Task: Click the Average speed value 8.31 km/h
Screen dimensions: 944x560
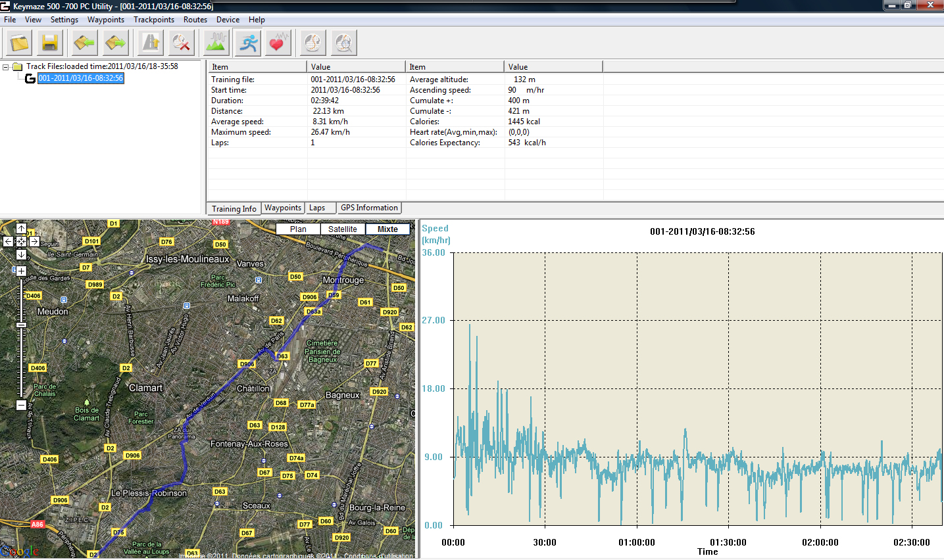Action: click(330, 122)
